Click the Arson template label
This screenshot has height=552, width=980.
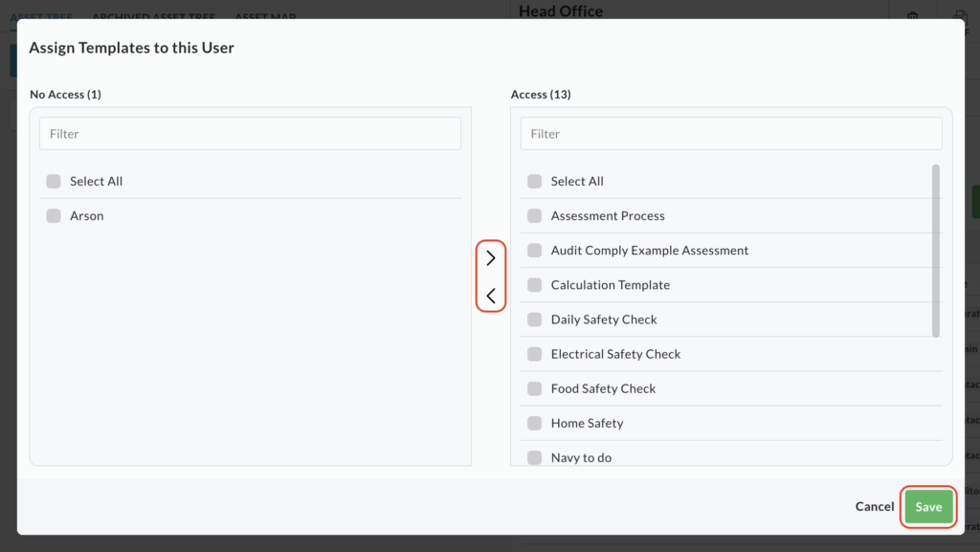pos(87,216)
